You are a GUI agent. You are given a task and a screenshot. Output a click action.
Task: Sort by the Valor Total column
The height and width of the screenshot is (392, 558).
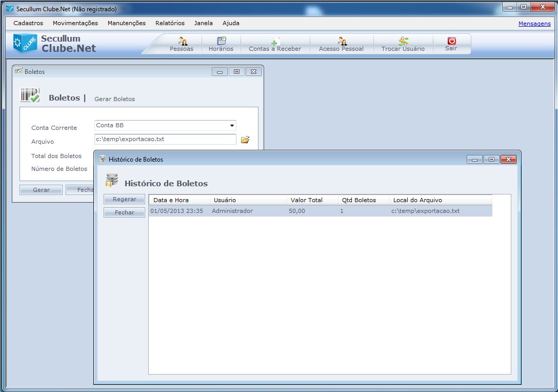coord(312,200)
